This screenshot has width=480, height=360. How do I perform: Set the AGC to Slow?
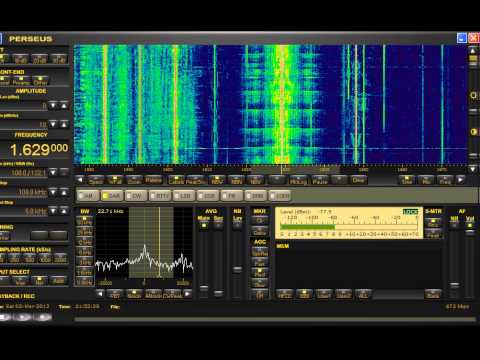click(x=260, y=283)
